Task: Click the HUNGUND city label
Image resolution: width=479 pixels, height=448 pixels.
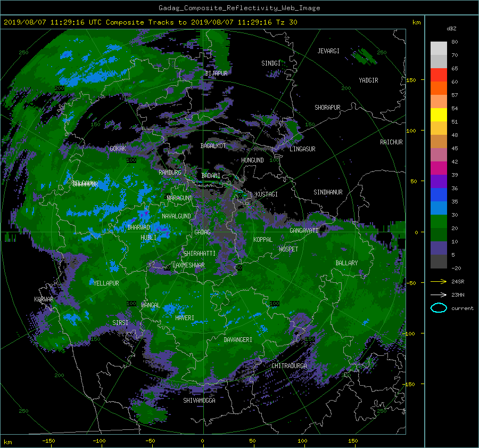Action: click(252, 160)
